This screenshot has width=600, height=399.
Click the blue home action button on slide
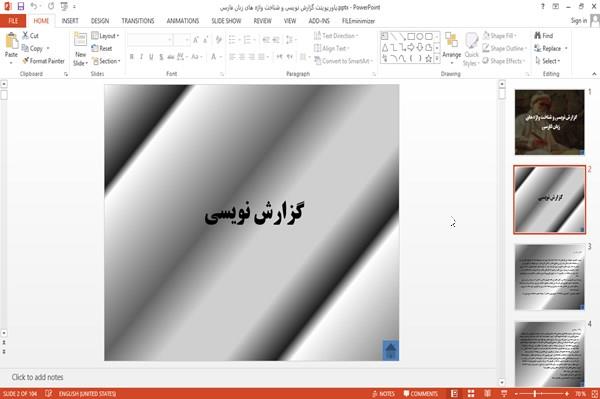click(390, 350)
